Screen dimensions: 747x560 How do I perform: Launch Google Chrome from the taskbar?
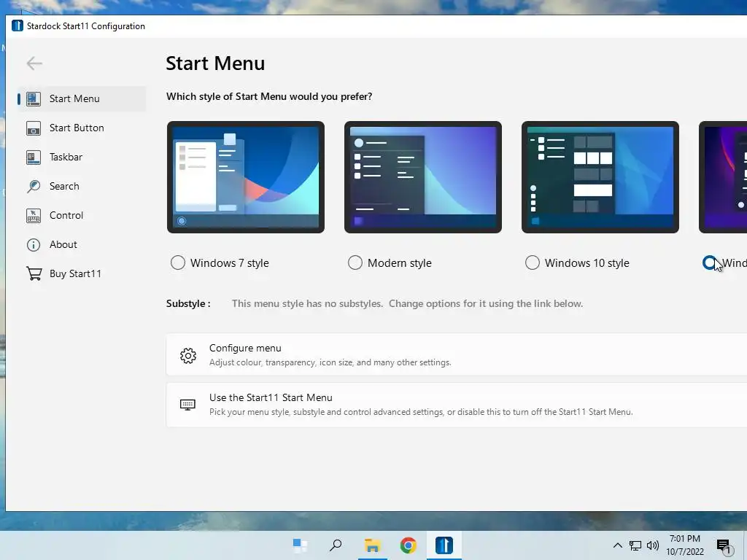409,545
